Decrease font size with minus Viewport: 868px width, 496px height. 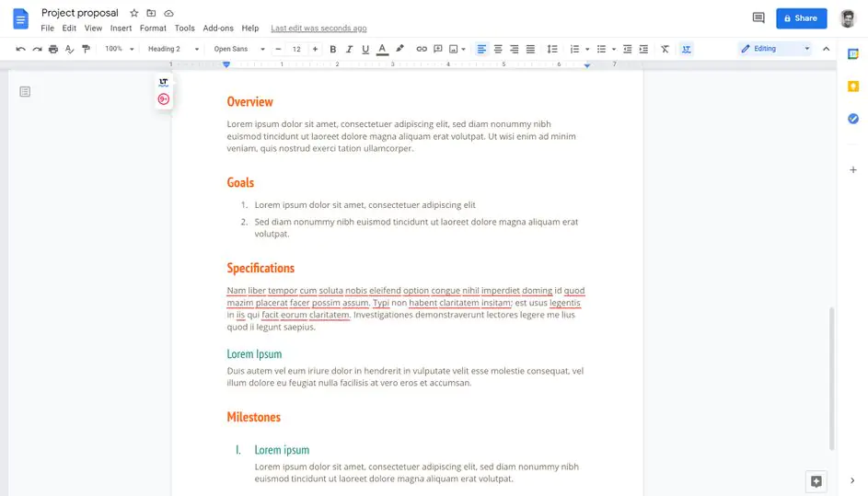[279, 50]
